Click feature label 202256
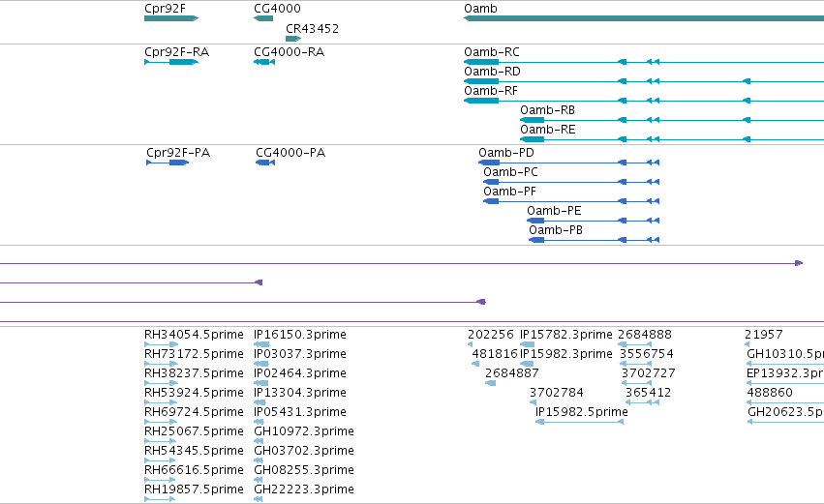Image resolution: width=824 pixels, height=504 pixels. pyautogui.click(x=490, y=335)
